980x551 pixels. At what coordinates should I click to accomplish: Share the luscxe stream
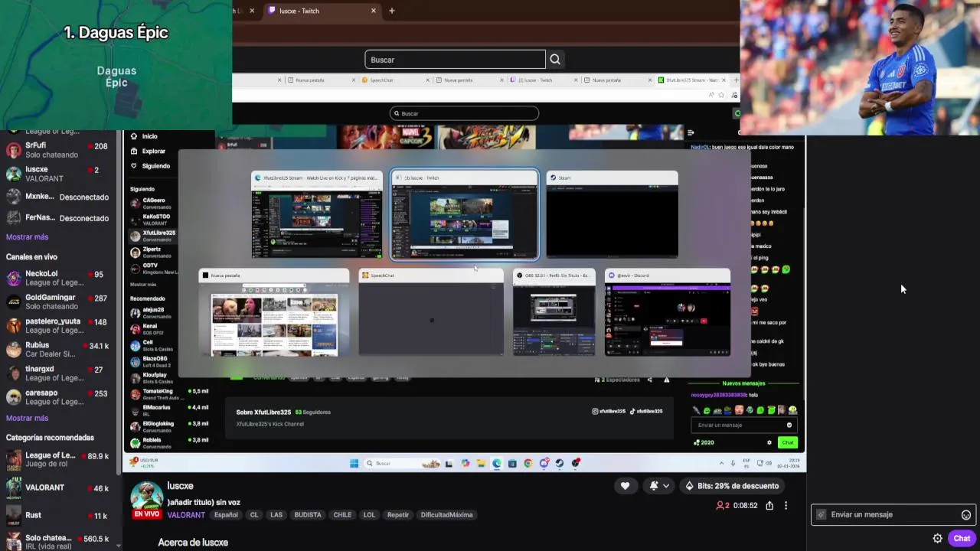point(769,506)
